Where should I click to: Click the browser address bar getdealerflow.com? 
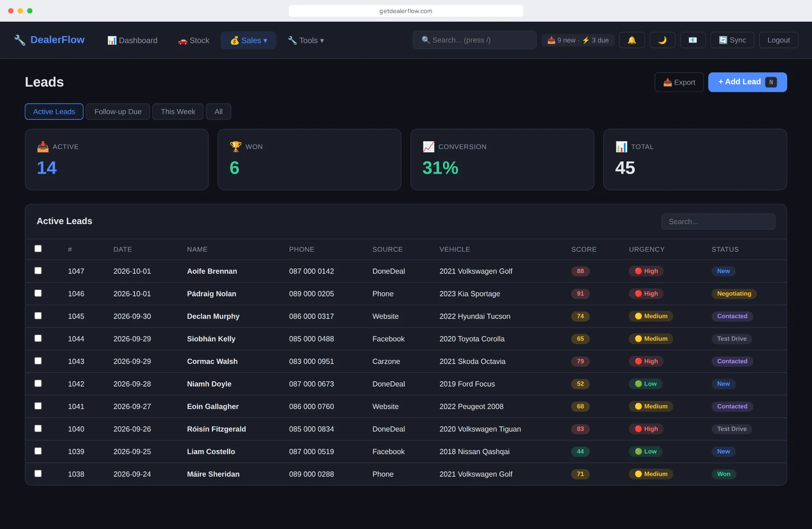[406, 11]
